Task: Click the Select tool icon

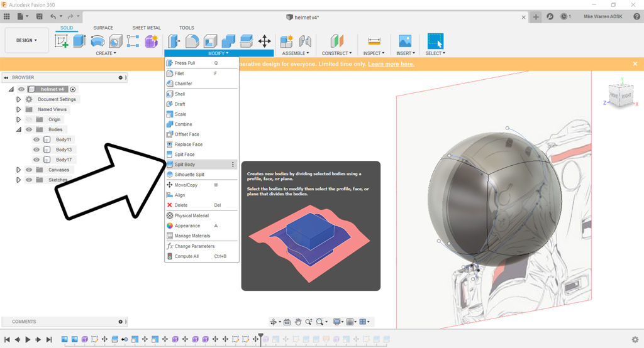Action: click(435, 41)
